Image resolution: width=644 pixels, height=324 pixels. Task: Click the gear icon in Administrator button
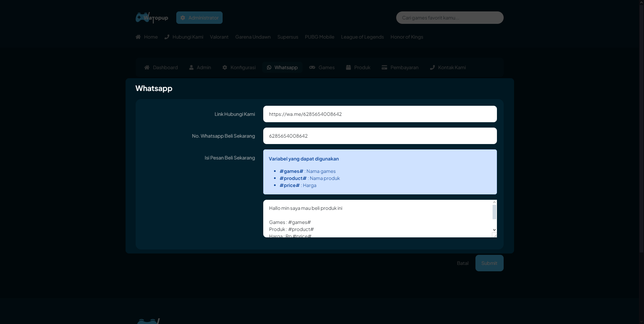click(x=183, y=18)
